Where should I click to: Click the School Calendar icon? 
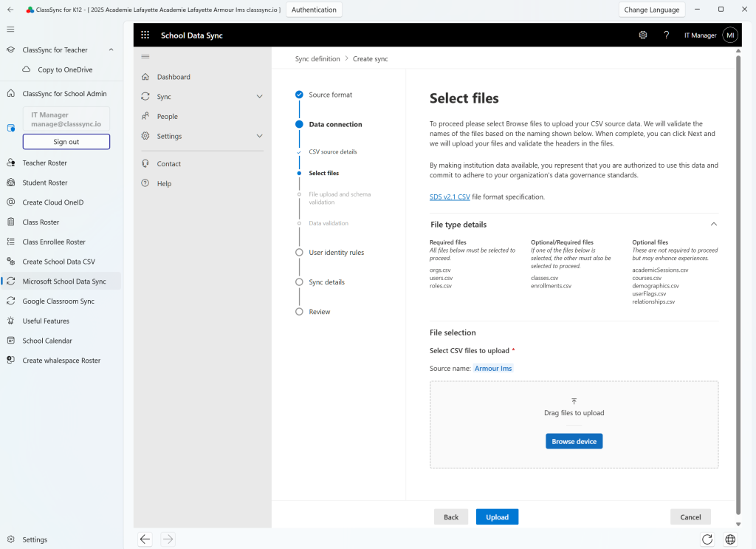(x=10, y=341)
